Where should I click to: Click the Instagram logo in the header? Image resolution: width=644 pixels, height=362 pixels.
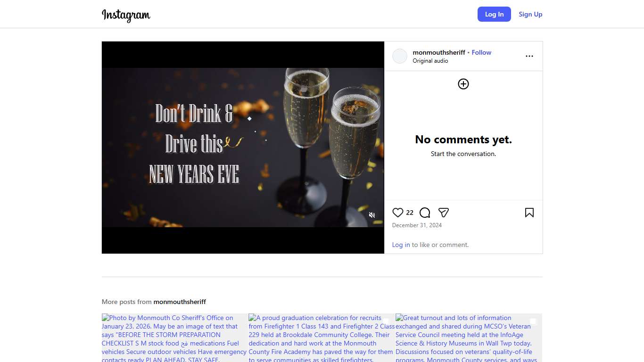pos(126,15)
